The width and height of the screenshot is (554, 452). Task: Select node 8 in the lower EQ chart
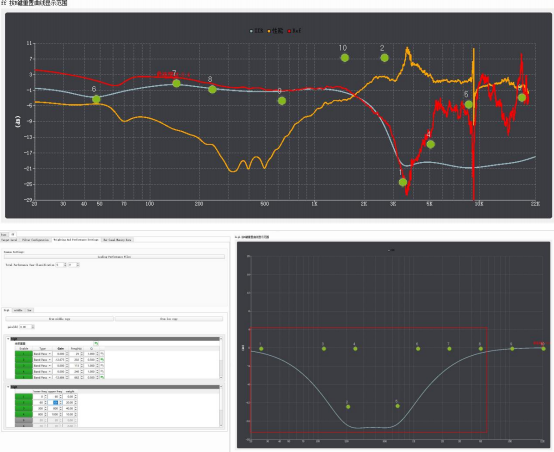pyautogui.click(x=481, y=349)
